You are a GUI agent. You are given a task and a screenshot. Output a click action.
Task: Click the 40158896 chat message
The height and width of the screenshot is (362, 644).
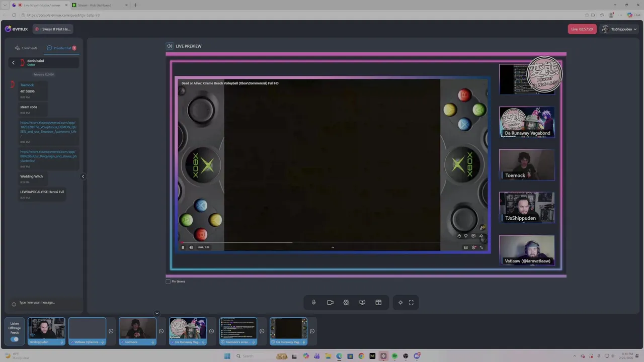click(x=27, y=92)
